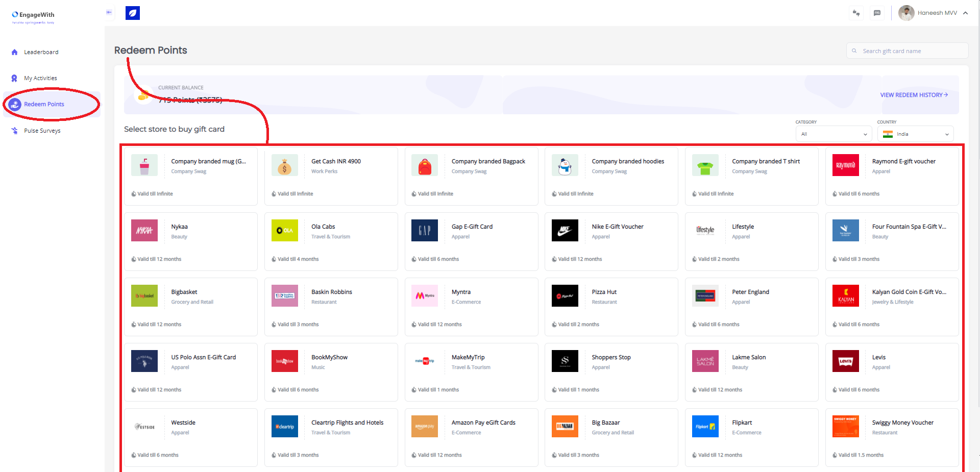Image resolution: width=980 pixels, height=472 pixels.
Task: Open the Shoppers Stop gift card title
Action: coord(611,357)
